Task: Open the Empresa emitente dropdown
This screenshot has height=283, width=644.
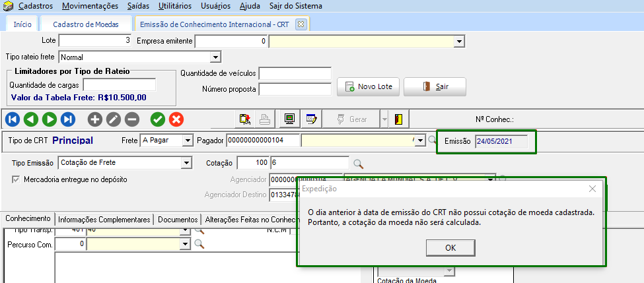Action: coord(460,42)
